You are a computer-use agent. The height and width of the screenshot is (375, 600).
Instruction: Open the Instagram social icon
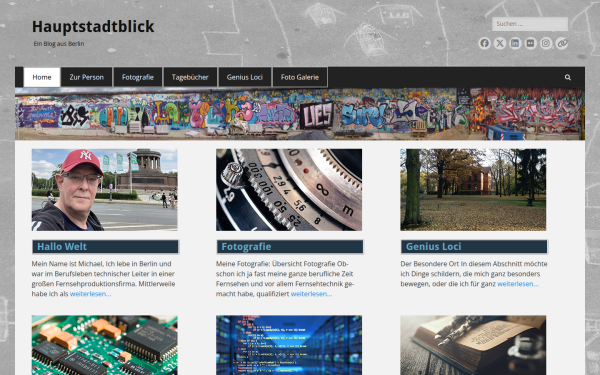coord(546,43)
